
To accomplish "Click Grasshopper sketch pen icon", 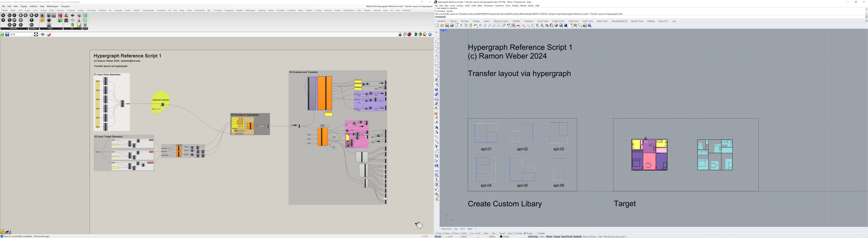I will pyautogui.click(x=49, y=34).
